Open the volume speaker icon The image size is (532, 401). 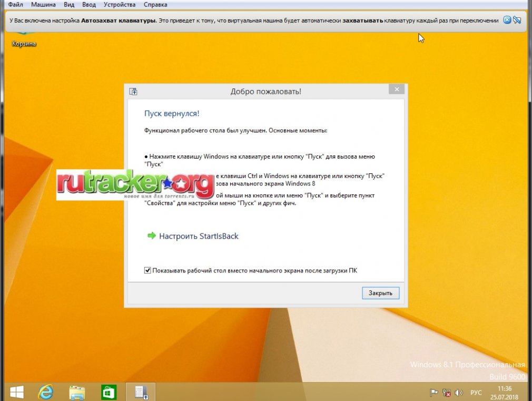[x=459, y=393]
